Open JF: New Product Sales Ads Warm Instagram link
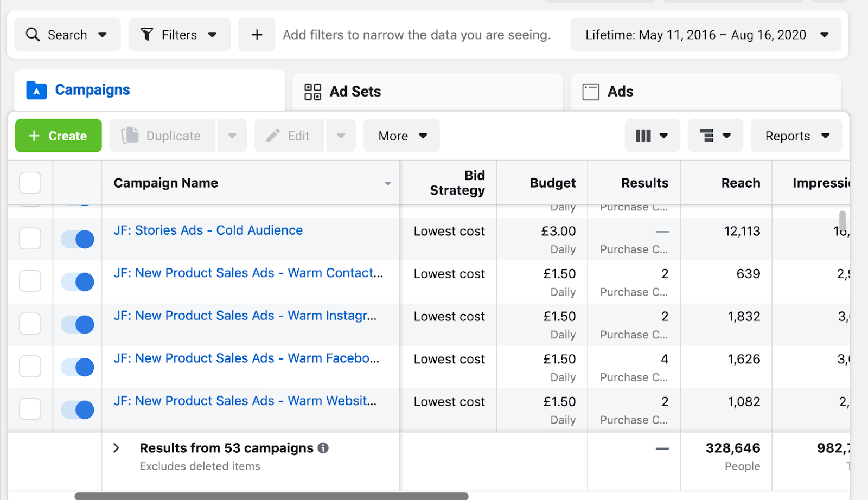The height and width of the screenshot is (500, 868). point(245,316)
